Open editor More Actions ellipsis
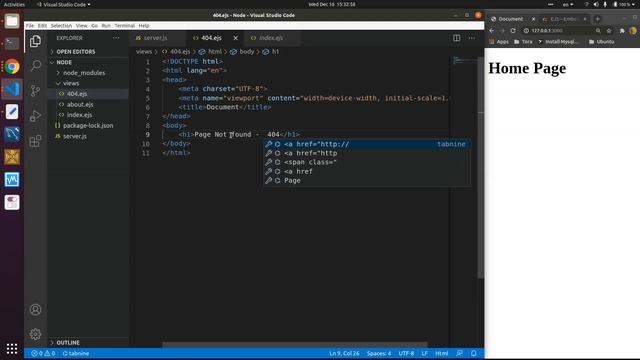 tap(472, 38)
